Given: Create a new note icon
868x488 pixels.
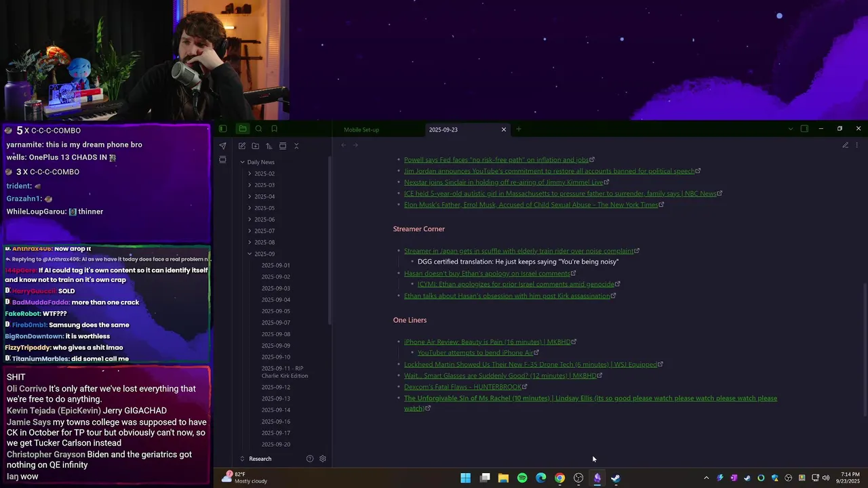Looking at the screenshot, I should coord(241,146).
